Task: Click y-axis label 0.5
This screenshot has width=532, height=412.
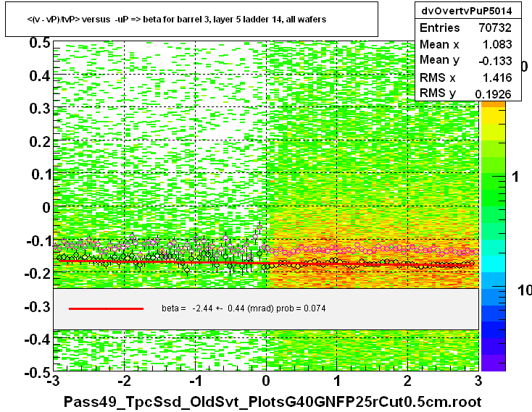Action: [x=40, y=43]
